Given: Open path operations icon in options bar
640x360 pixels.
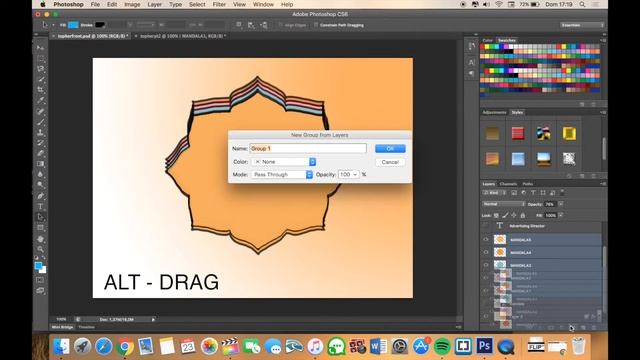Looking at the screenshot, I should tap(239, 25).
